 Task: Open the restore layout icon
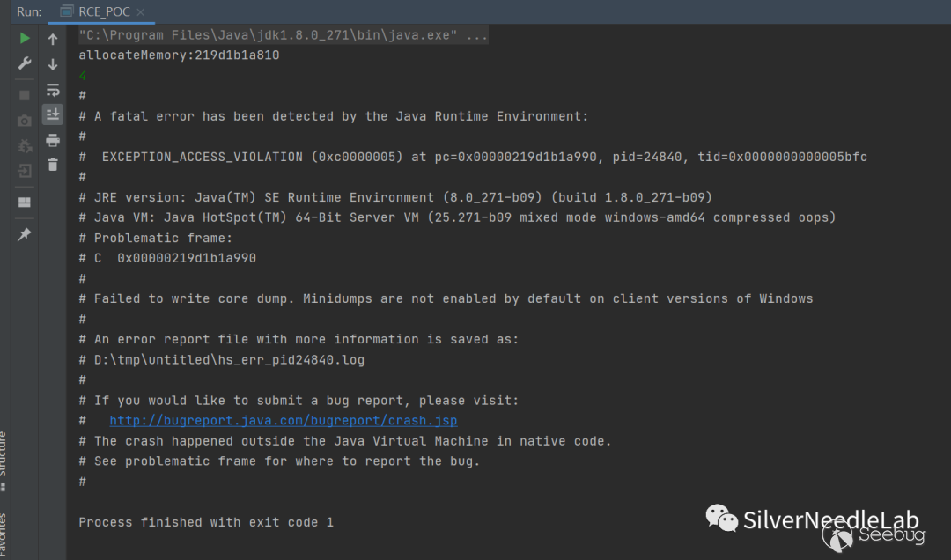click(x=25, y=203)
